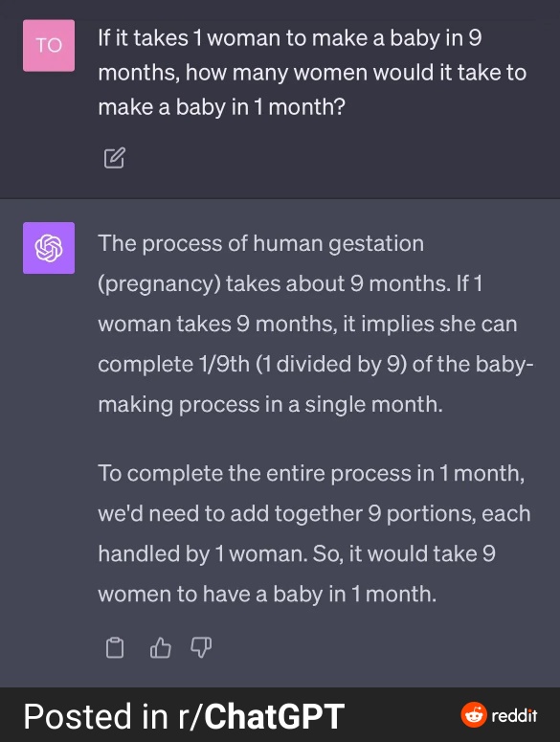Give the response a thumbs down
The height and width of the screenshot is (742, 560).
tap(201, 647)
